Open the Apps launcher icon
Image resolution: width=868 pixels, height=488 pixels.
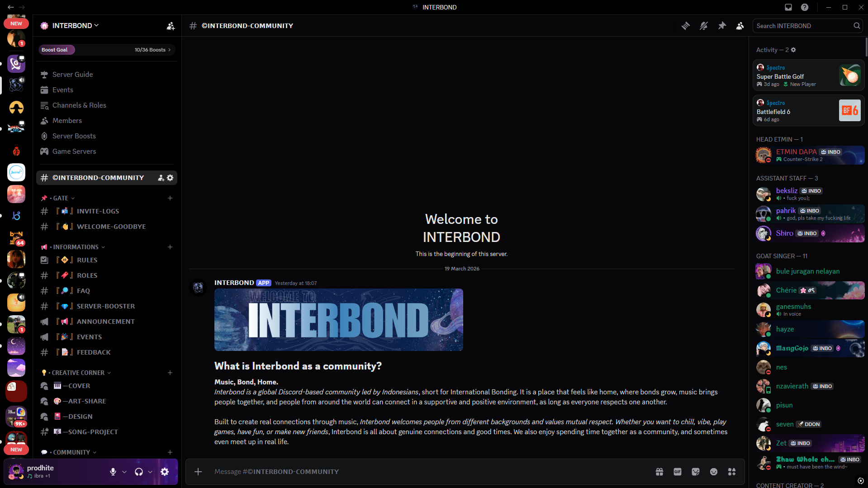click(x=732, y=472)
